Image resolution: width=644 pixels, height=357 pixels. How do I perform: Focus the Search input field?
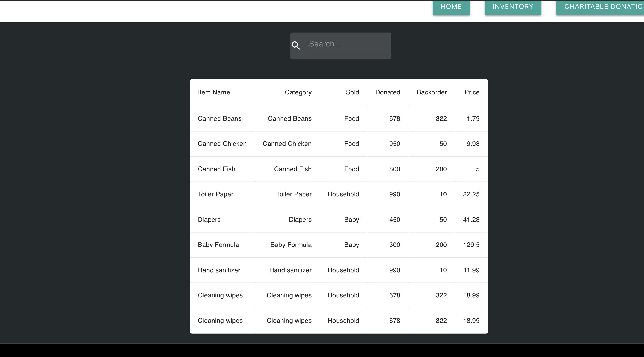pyautogui.click(x=349, y=44)
